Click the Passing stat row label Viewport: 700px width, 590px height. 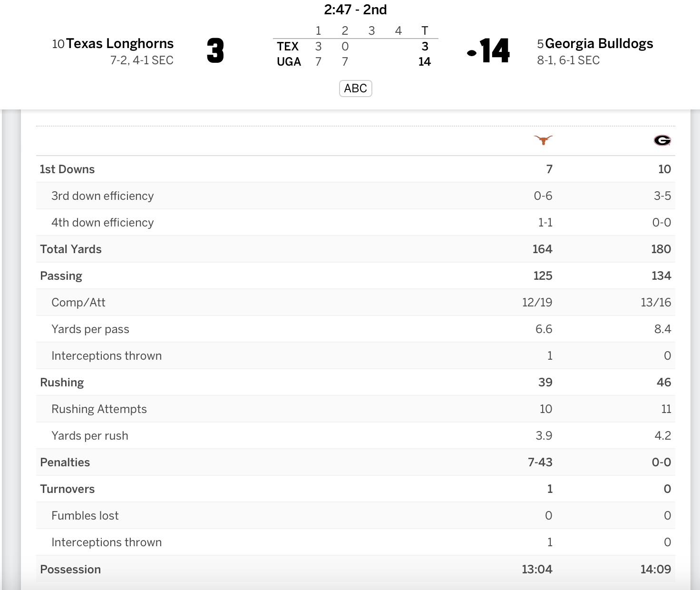coord(61,276)
